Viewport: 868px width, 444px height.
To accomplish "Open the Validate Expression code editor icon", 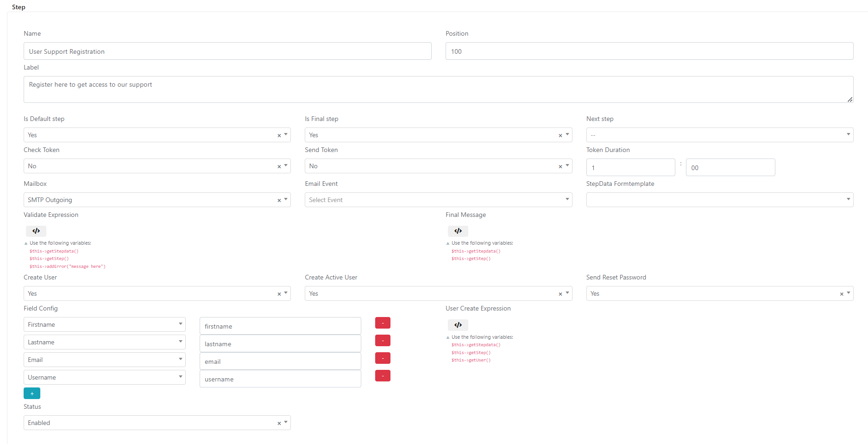I will 36,231.
